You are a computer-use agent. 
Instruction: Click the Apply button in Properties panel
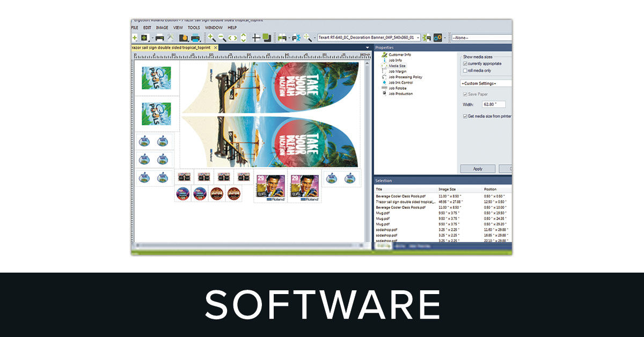[x=478, y=169]
